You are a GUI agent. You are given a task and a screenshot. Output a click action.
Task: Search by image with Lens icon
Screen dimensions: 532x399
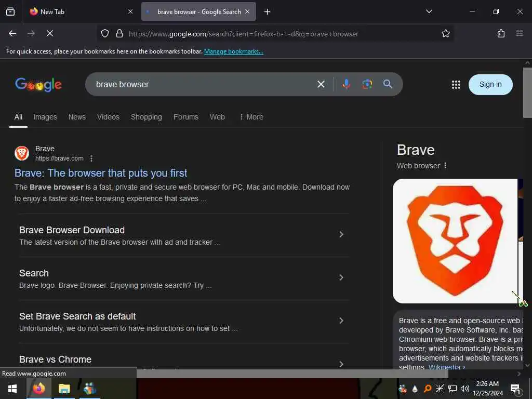pos(367,84)
